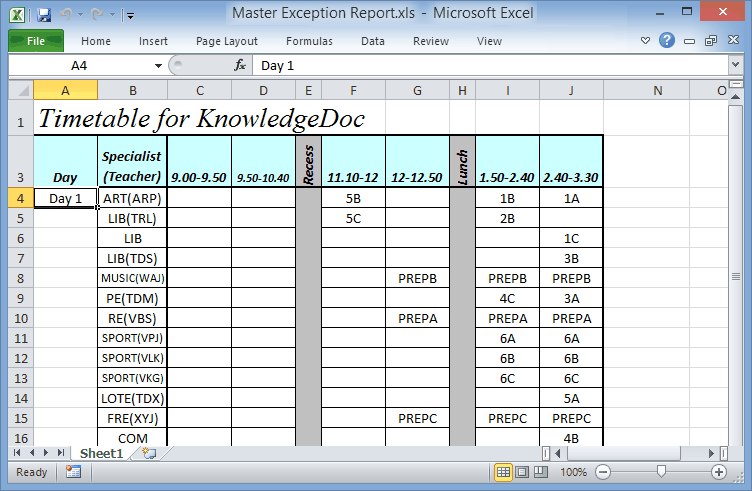
Task: Click the Name Box showing A4
Action: click(79, 66)
